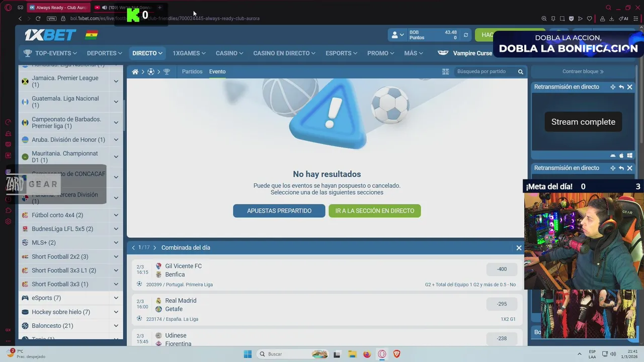This screenshot has width=644, height=362.
Task: Close the first Retransmisión en directo panel
Action: [x=630, y=87]
